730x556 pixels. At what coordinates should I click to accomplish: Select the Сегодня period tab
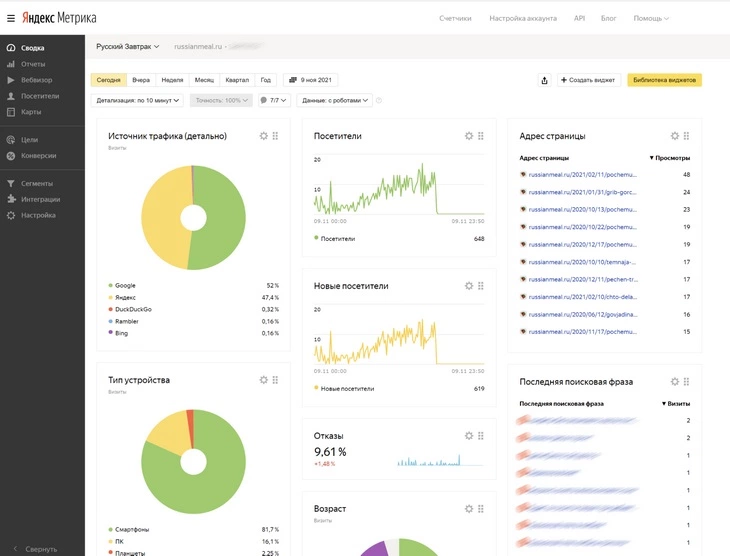click(x=108, y=80)
